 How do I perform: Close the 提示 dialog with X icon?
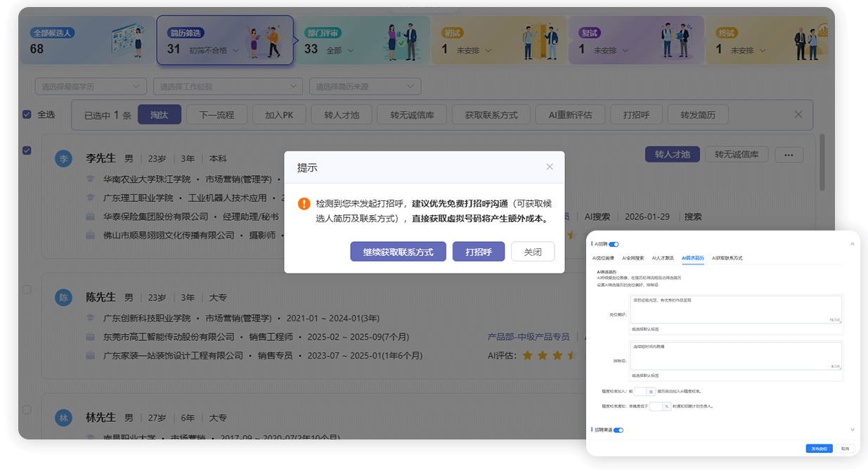pyautogui.click(x=550, y=167)
